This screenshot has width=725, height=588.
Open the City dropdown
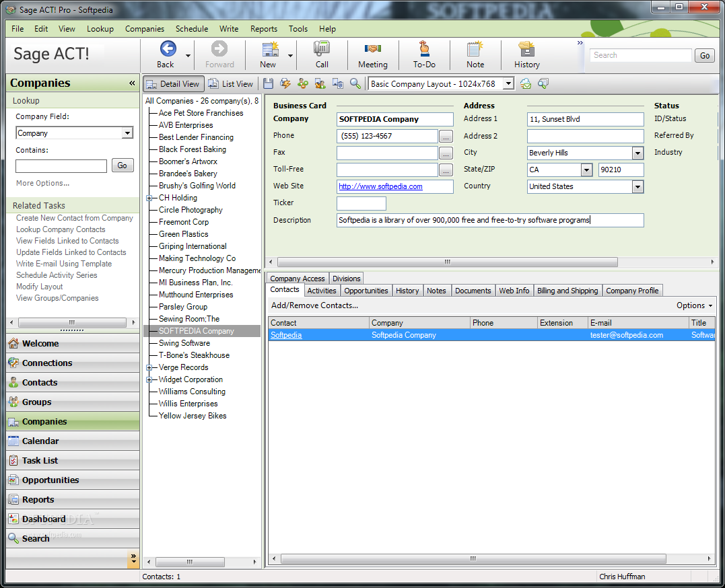point(637,153)
